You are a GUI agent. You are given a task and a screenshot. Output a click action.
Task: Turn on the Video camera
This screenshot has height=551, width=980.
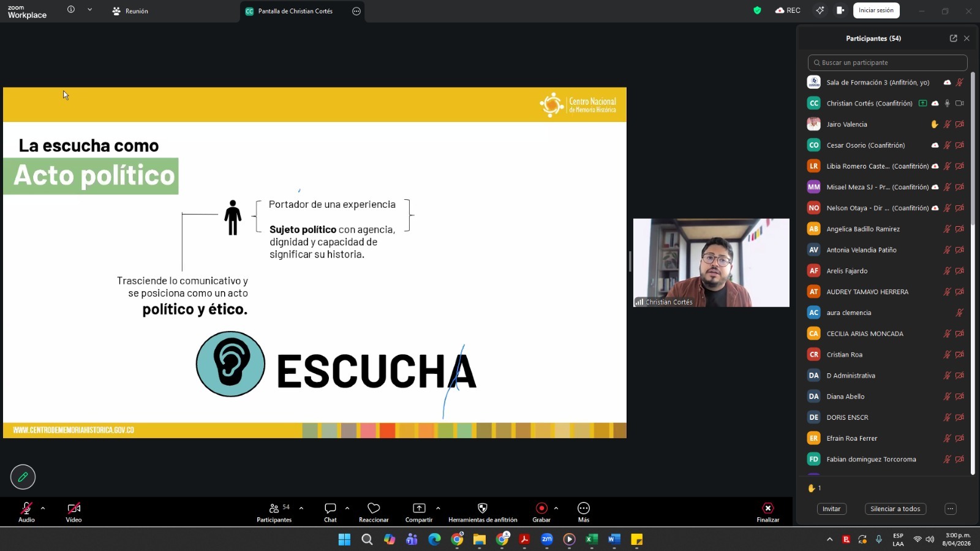pyautogui.click(x=73, y=509)
